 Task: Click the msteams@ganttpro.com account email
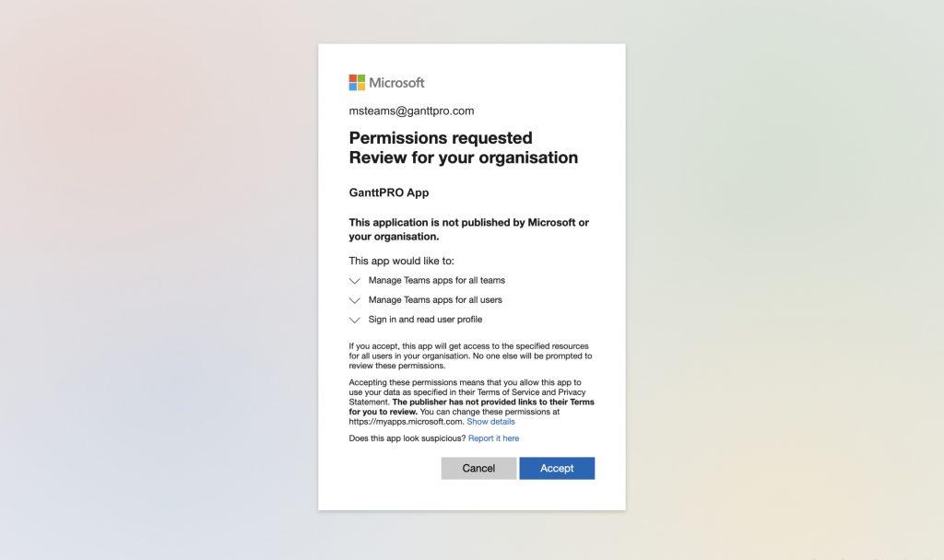pyautogui.click(x=411, y=111)
